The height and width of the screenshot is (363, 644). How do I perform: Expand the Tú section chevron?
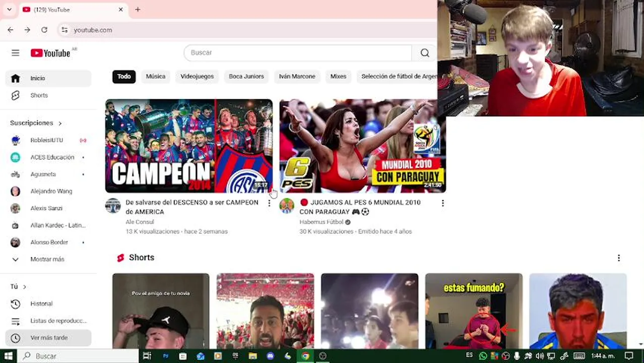[x=24, y=287]
